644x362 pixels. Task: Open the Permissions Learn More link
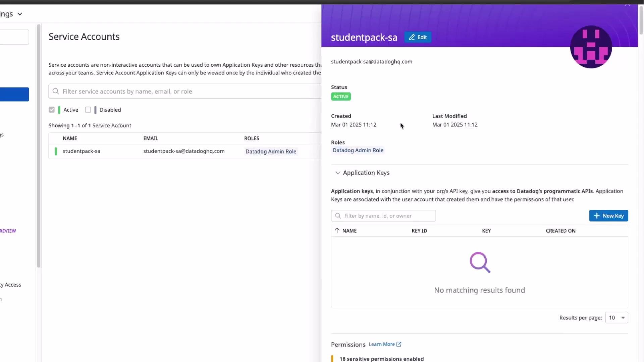(x=385, y=344)
